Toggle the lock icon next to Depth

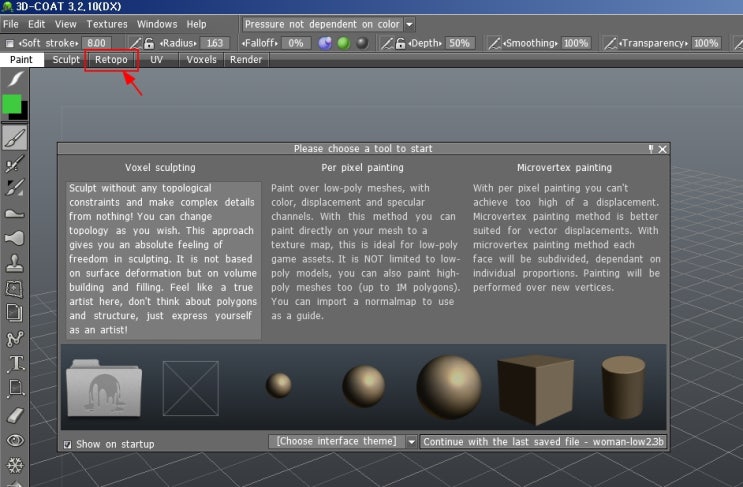coord(400,43)
